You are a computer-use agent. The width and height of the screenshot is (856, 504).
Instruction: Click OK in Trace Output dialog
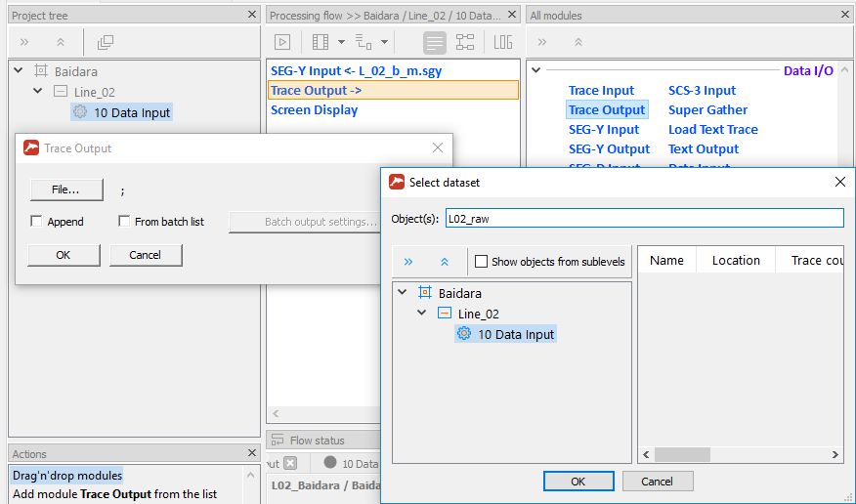[64, 255]
